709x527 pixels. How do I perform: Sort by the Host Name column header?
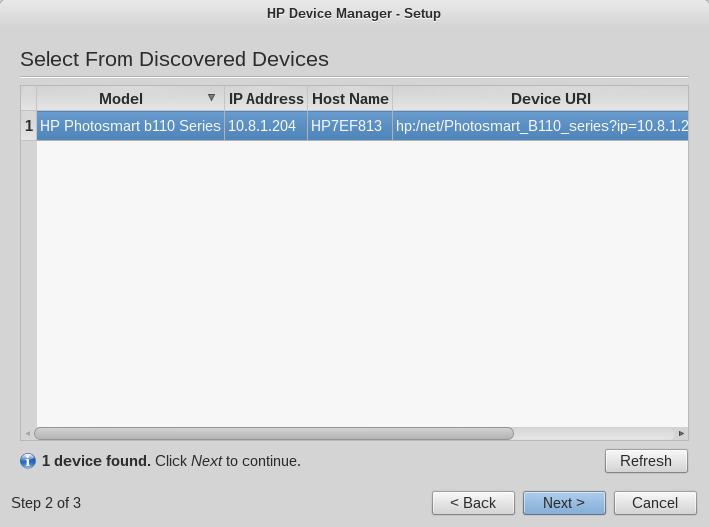point(350,99)
